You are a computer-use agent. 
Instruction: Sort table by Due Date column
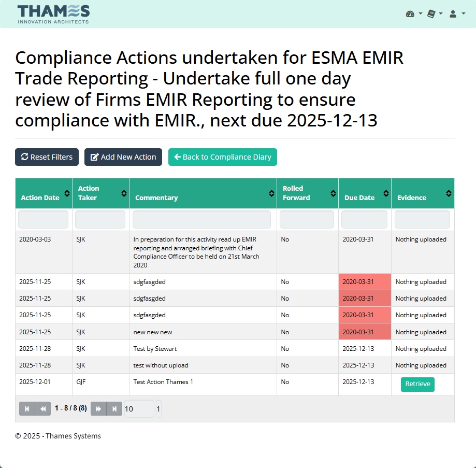[x=365, y=193]
